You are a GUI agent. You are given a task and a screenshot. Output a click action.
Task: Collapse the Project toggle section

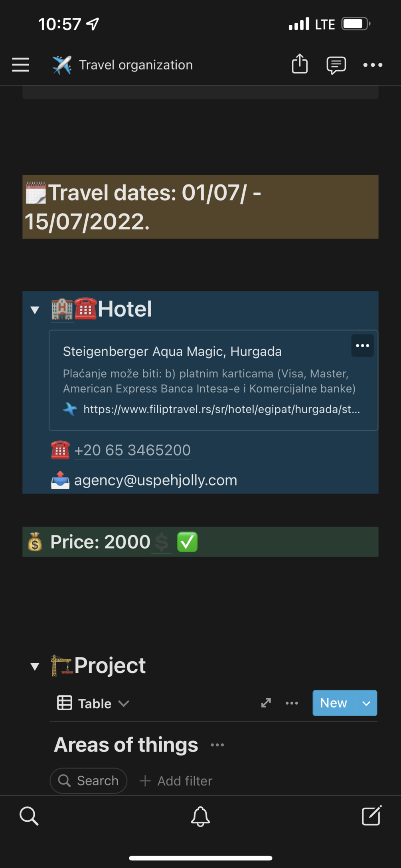35,666
